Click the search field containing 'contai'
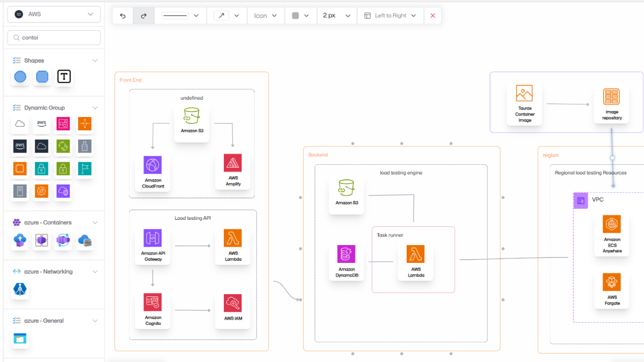This screenshot has height=362, width=644. click(x=54, y=38)
